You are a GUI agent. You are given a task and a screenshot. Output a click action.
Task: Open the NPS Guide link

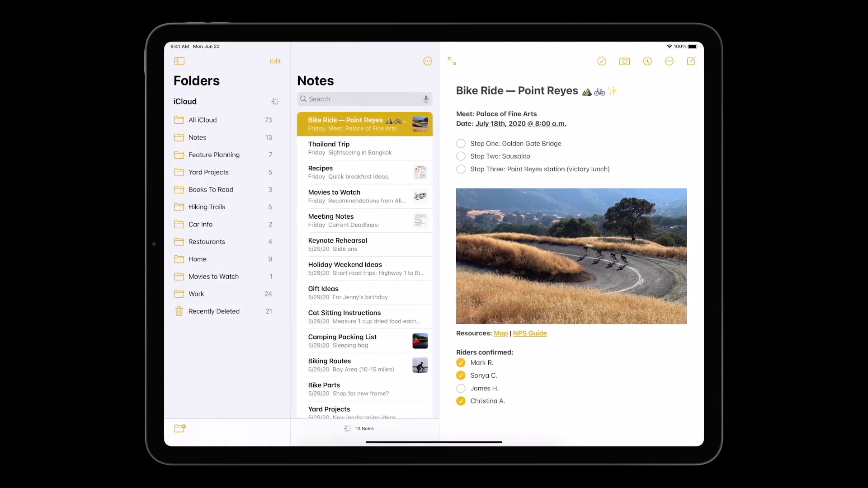point(530,333)
